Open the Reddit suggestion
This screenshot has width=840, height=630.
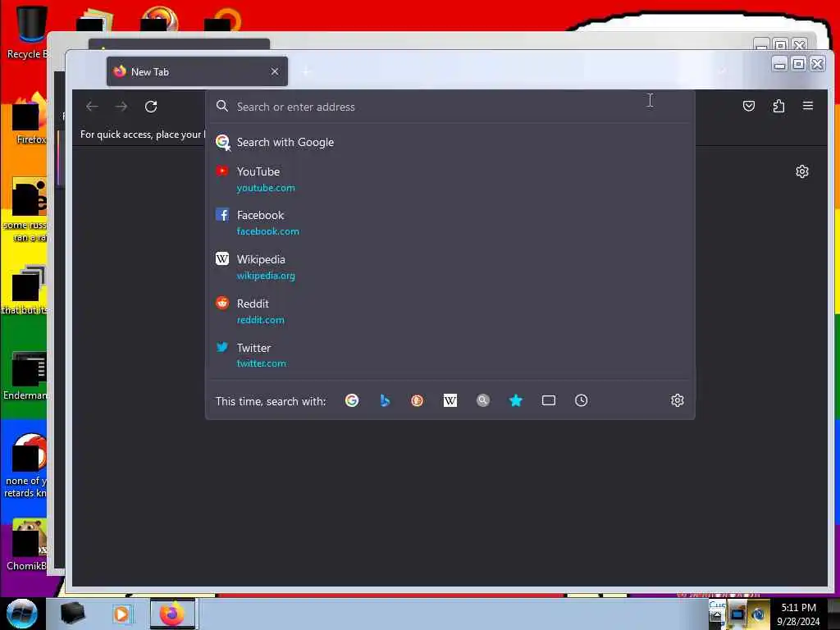tap(450, 311)
